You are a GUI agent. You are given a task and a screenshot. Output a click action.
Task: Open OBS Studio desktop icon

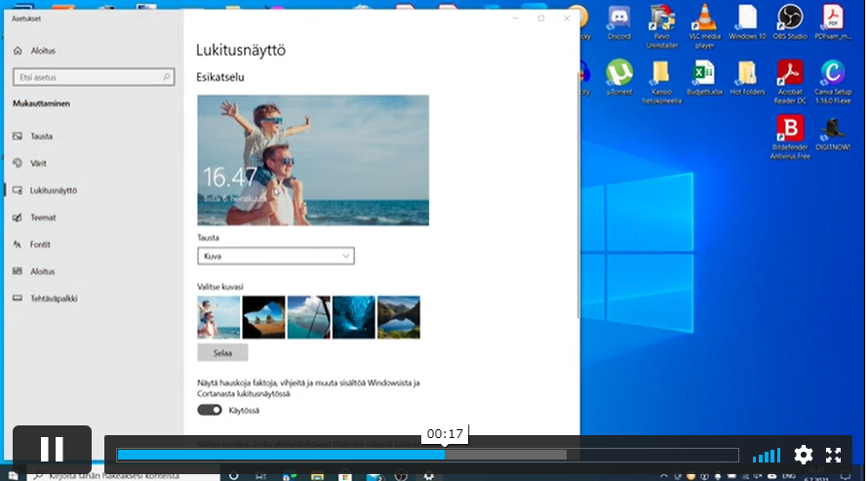(790, 21)
